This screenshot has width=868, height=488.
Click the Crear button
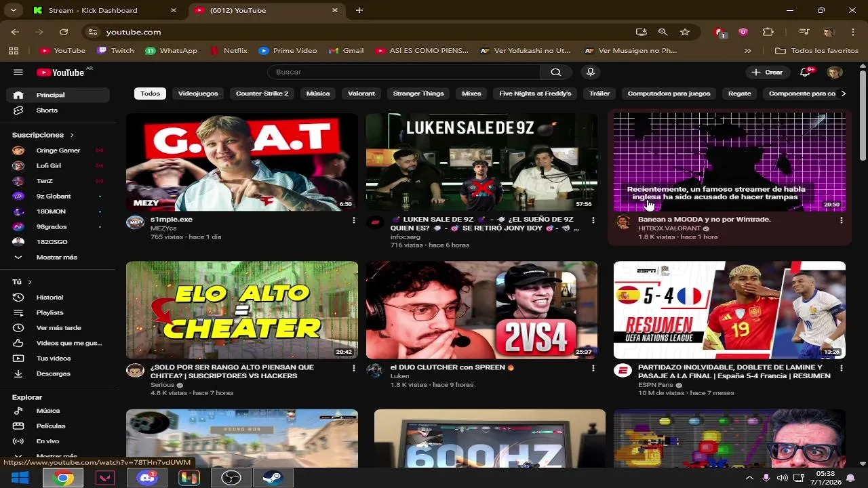pos(767,73)
